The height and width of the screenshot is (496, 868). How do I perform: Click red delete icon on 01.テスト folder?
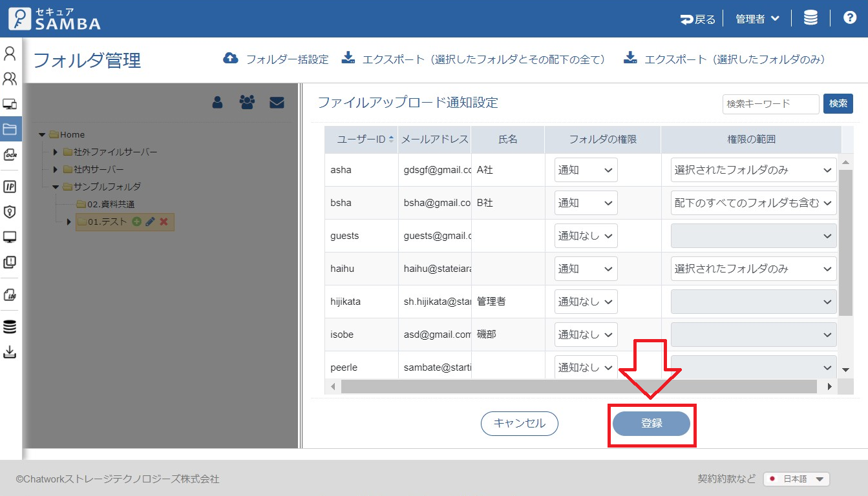(x=164, y=222)
